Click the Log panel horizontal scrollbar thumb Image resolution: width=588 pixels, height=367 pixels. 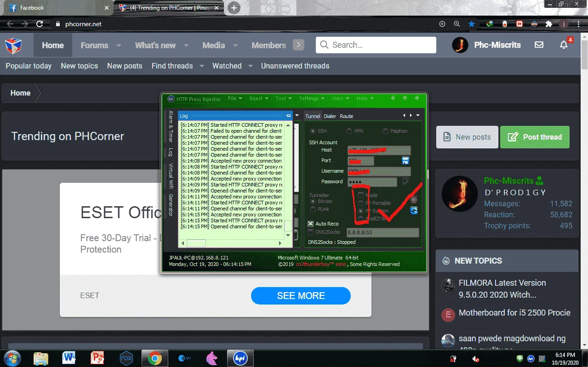(x=196, y=243)
